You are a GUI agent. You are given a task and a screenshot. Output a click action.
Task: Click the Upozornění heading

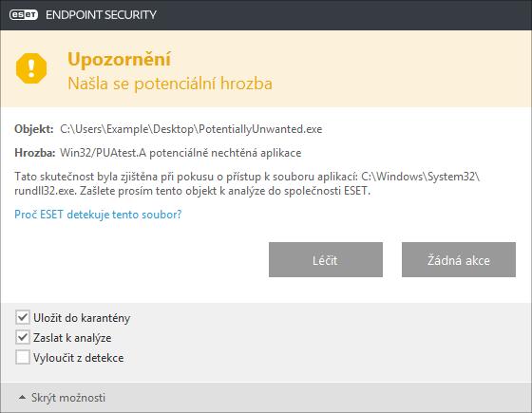[x=119, y=59]
